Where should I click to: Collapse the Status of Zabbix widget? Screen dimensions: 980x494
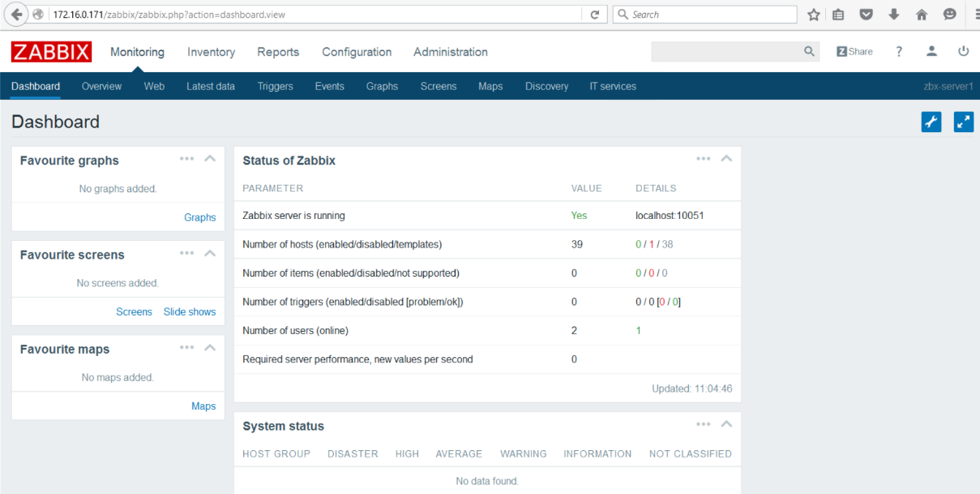click(x=726, y=159)
